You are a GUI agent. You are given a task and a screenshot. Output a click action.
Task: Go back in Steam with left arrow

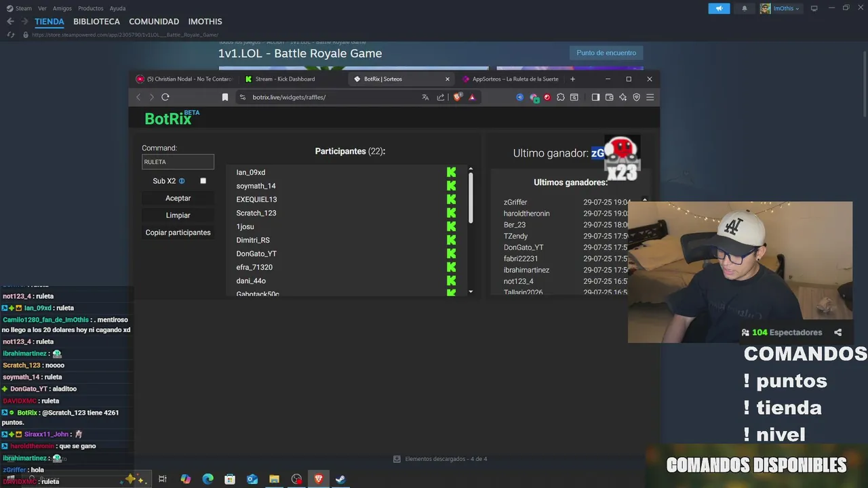pyautogui.click(x=10, y=22)
